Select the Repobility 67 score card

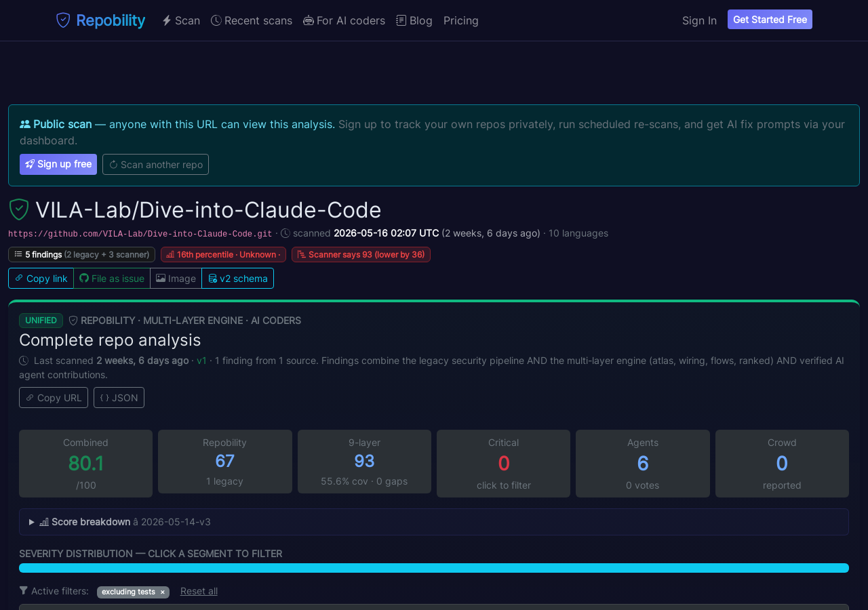[225, 462]
